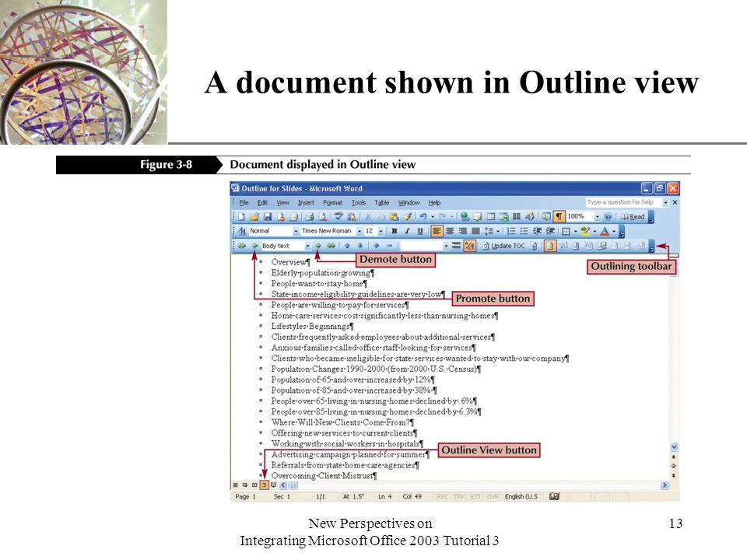The height and width of the screenshot is (560, 747).
Task: Toggle Show/Hide paragraph marks
Action: [559, 217]
